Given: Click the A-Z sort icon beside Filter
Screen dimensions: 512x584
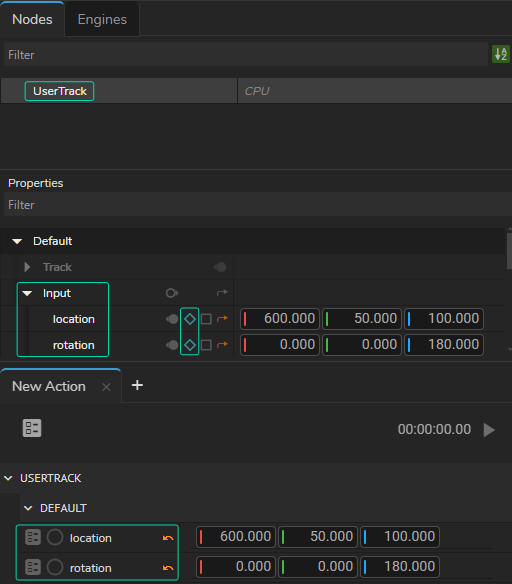Looking at the screenshot, I should point(500,54).
